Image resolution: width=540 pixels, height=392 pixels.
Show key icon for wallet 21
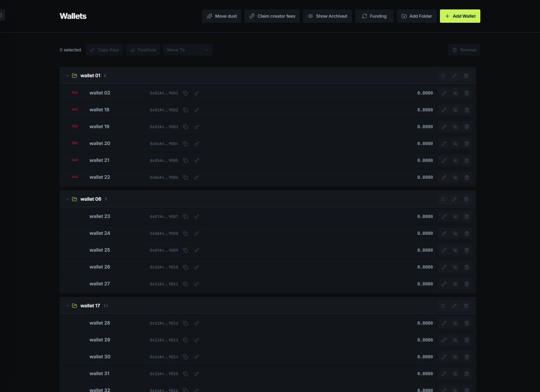pos(197,161)
